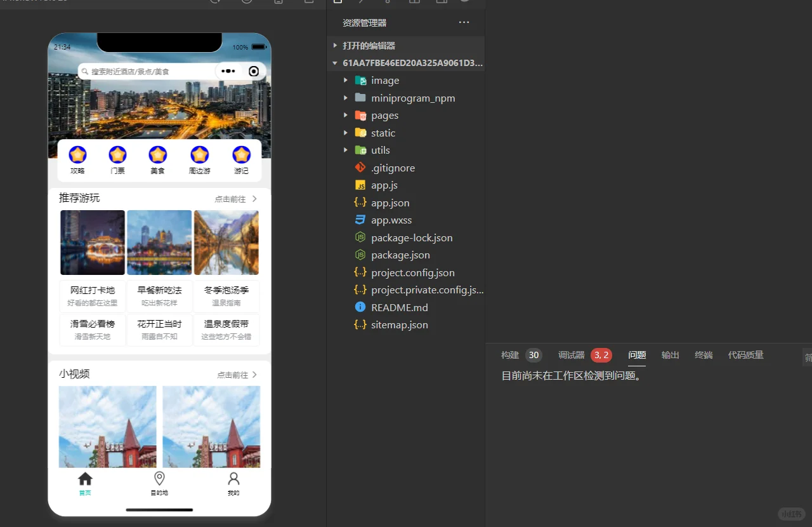Collapse the project root folder arrow
This screenshot has width=812, height=527.
[x=335, y=63]
